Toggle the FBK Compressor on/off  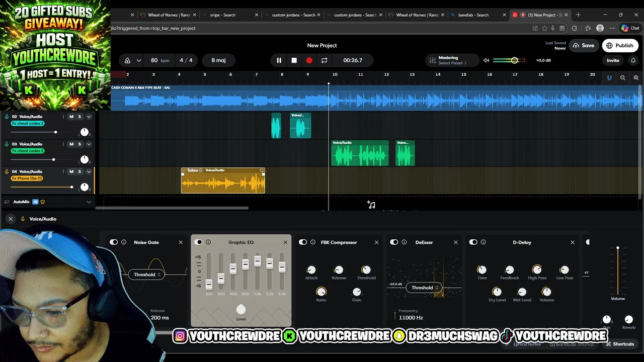(x=303, y=242)
